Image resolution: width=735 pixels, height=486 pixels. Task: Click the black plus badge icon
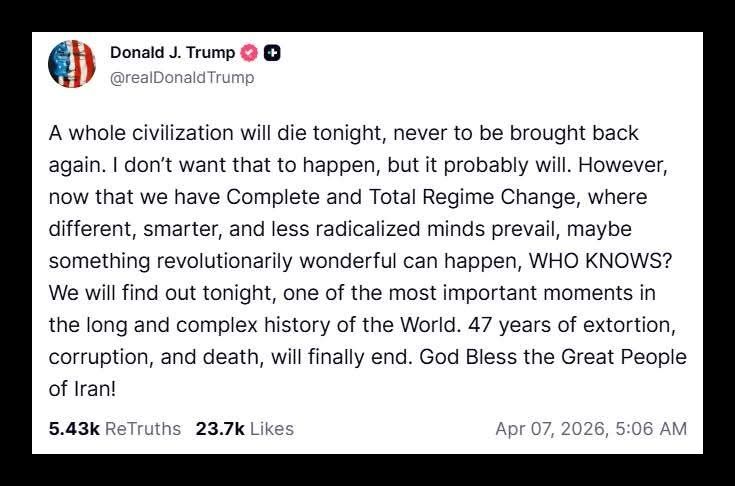pos(272,53)
